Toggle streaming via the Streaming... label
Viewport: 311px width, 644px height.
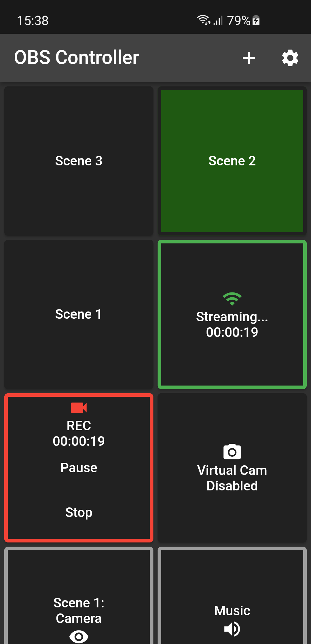pyautogui.click(x=232, y=317)
